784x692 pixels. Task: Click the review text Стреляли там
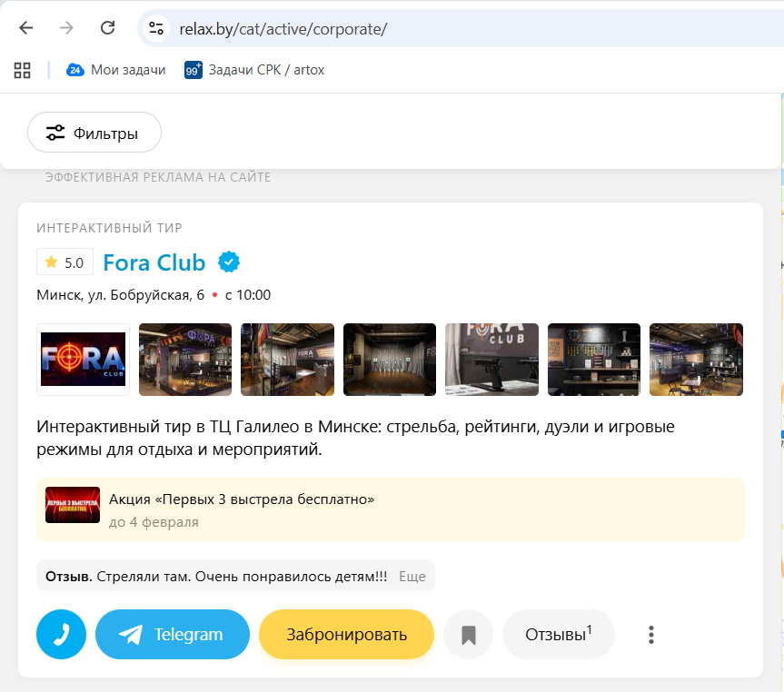(242, 577)
